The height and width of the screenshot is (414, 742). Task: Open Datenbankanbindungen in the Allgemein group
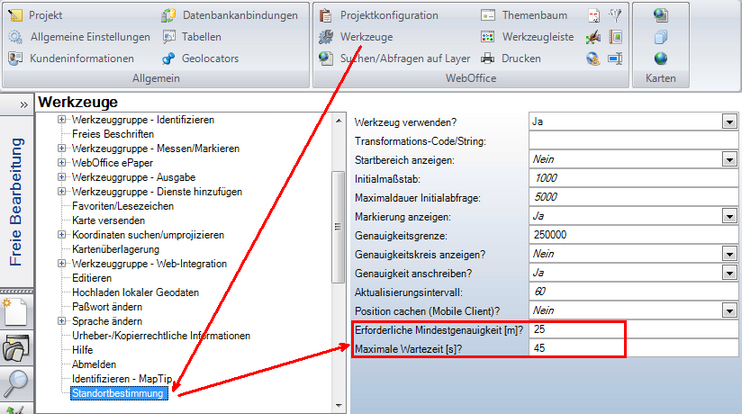pos(240,16)
